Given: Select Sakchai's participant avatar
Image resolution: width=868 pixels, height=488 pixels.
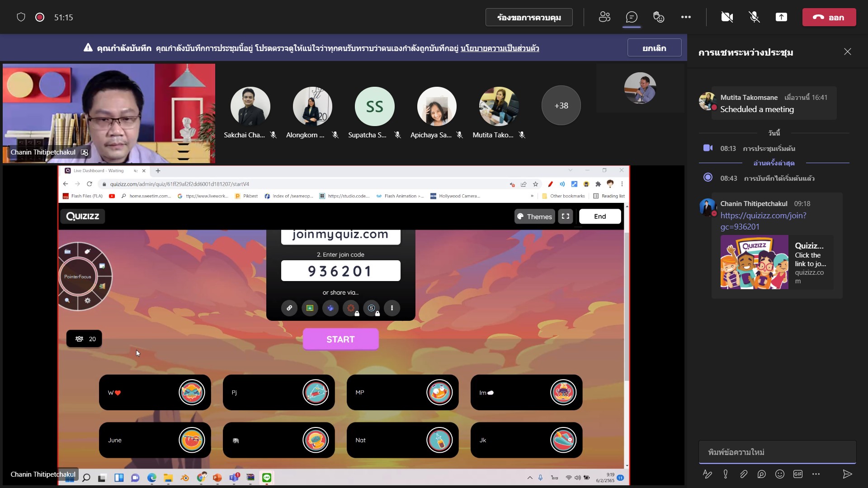Looking at the screenshot, I should click(250, 106).
